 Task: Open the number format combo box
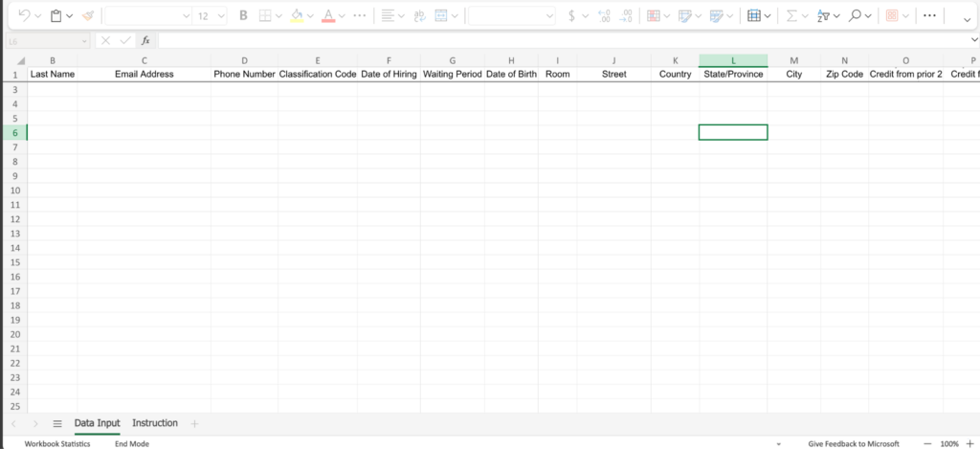coord(511,15)
